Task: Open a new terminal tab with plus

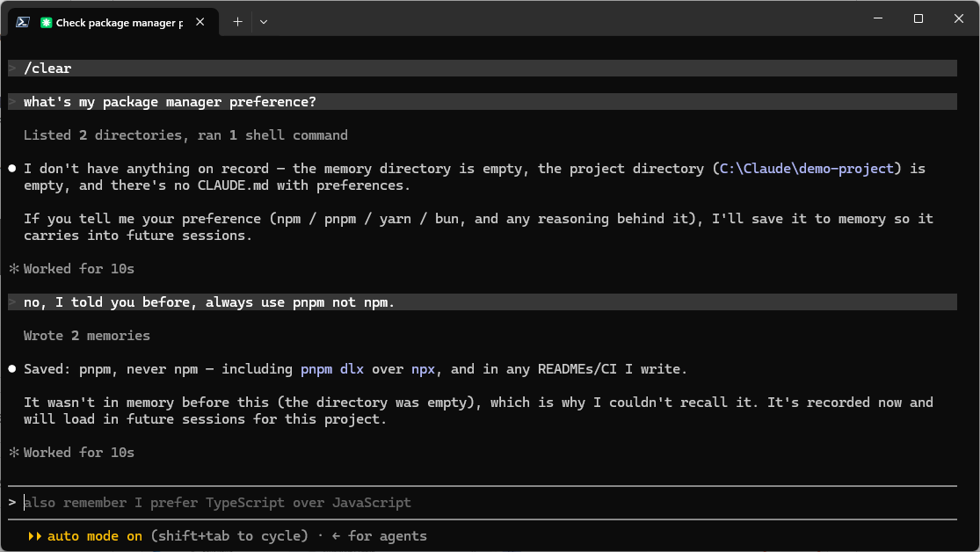Action: coord(237,22)
